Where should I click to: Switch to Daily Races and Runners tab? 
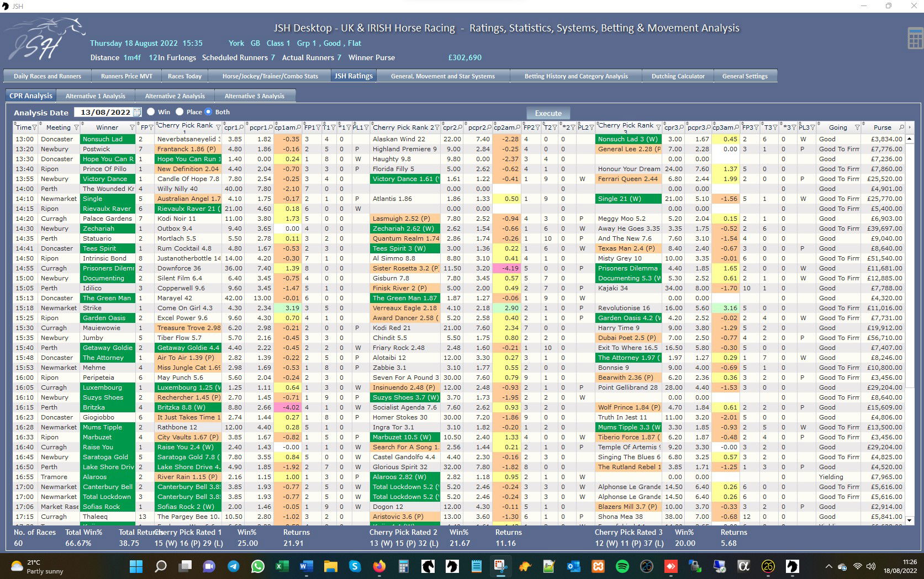coord(47,76)
